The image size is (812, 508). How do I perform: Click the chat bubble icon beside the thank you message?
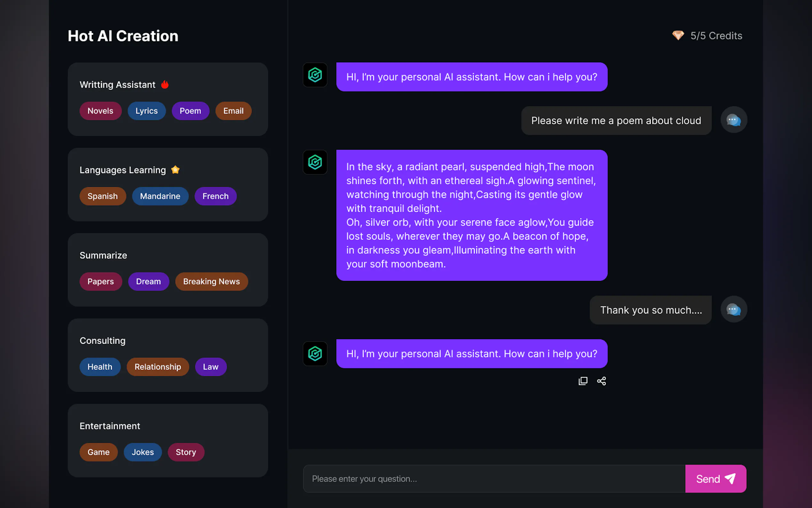tap(733, 309)
